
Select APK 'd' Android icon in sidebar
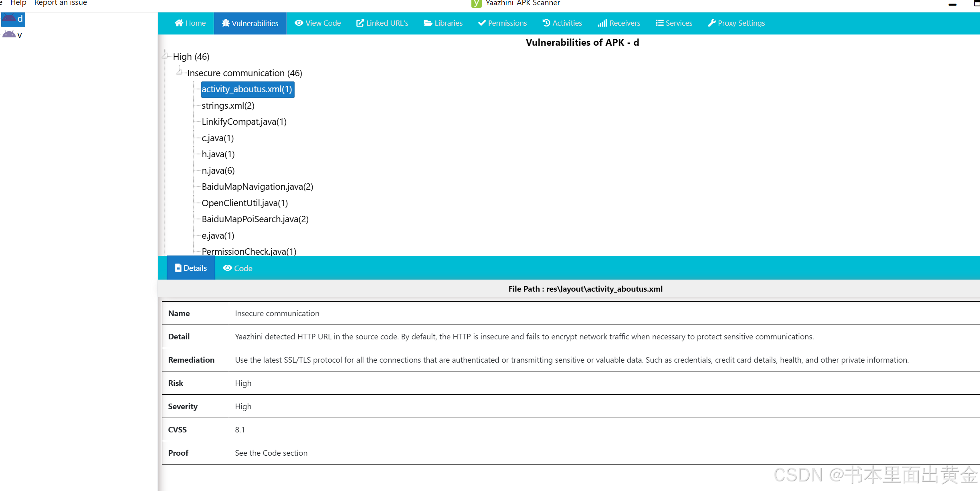point(9,18)
